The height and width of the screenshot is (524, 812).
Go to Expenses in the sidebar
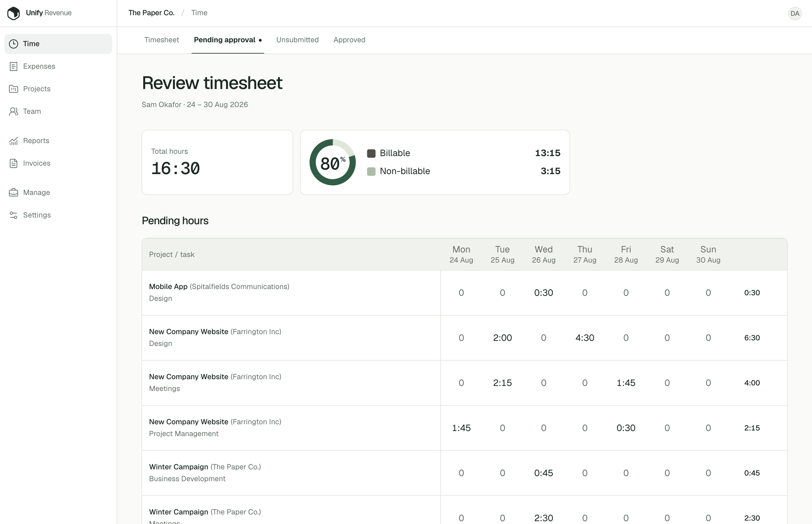point(58,66)
